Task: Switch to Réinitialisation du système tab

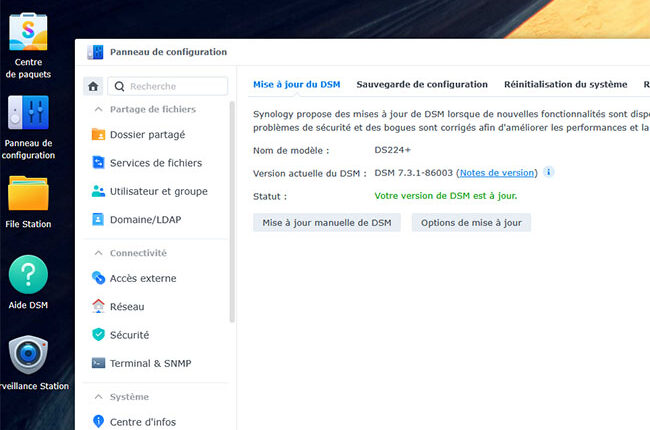Action: (x=565, y=84)
